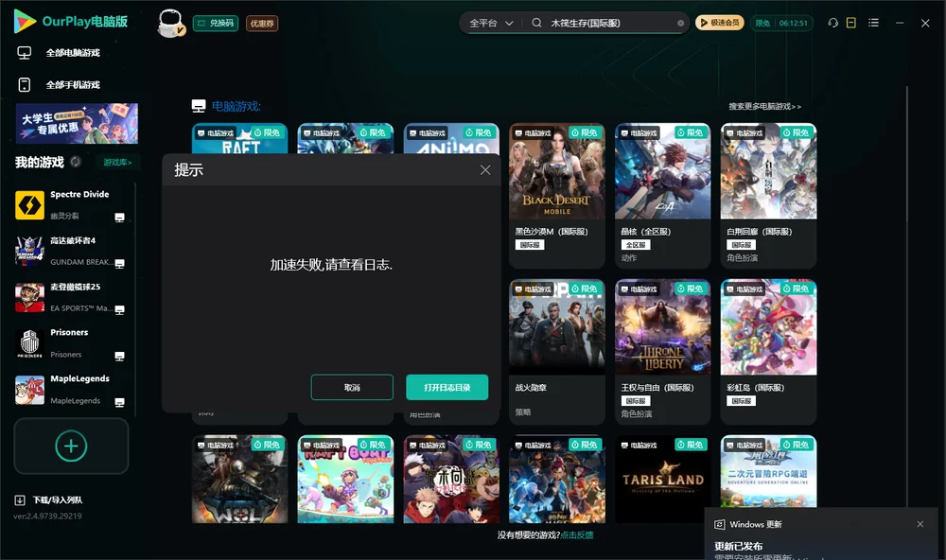946x560 pixels.
Task: Select 高达破坏者4 in my games
Action: [x=70, y=251]
